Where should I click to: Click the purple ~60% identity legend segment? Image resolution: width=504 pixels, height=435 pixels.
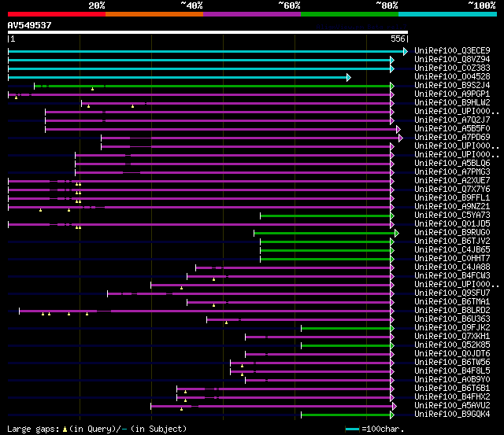[252, 14]
